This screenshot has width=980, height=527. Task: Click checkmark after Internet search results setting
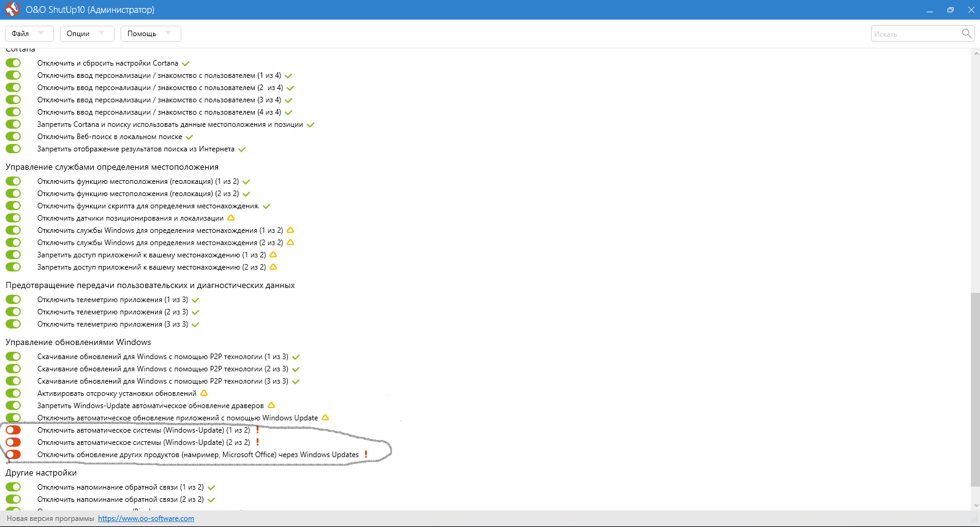(x=242, y=149)
